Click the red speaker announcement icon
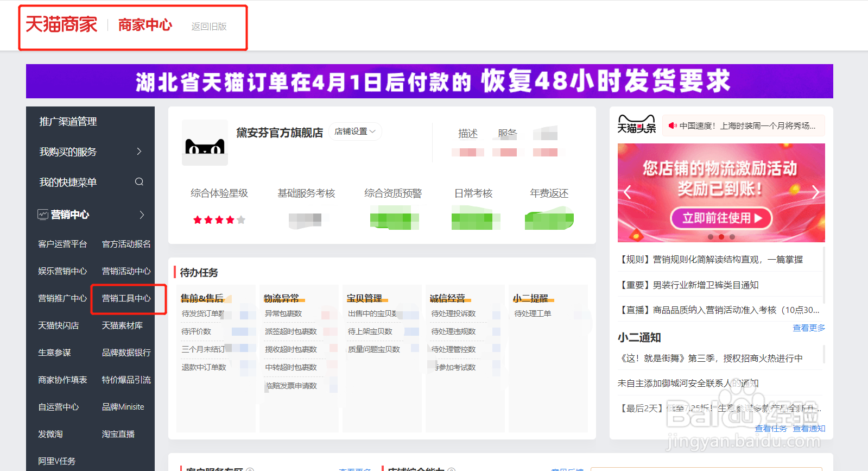The image size is (868, 471). [x=673, y=125]
